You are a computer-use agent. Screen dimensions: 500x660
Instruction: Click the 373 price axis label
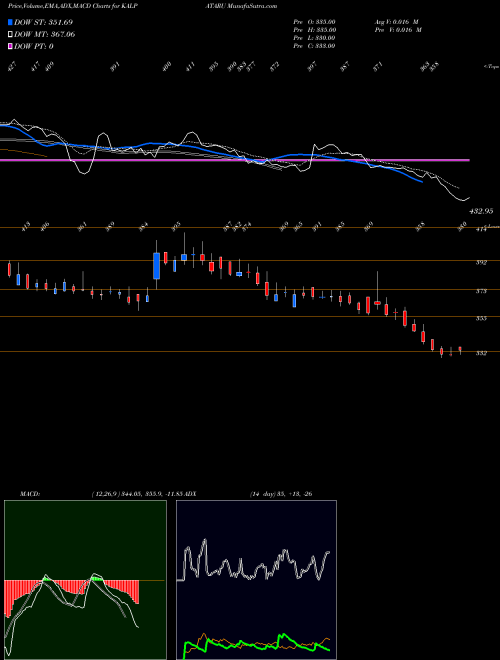click(x=481, y=291)
